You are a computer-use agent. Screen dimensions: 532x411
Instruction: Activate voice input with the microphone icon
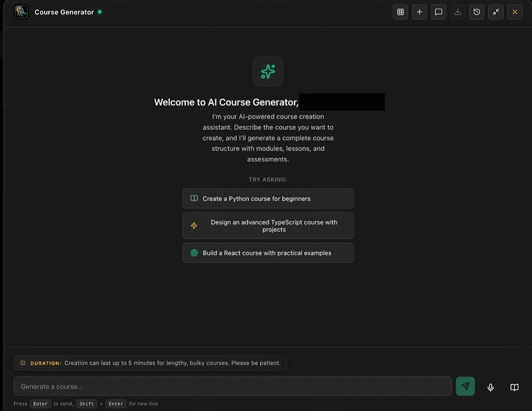pyautogui.click(x=490, y=387)
